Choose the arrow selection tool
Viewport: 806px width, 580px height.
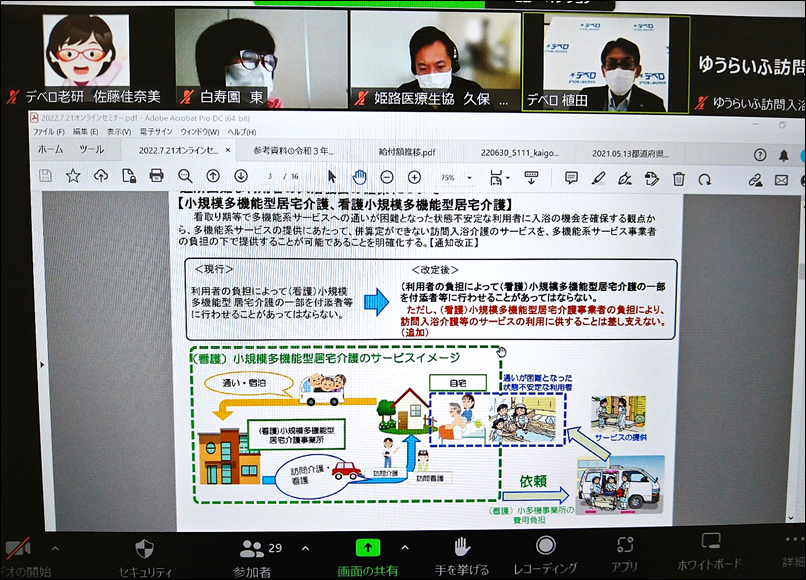pos(333,177)
